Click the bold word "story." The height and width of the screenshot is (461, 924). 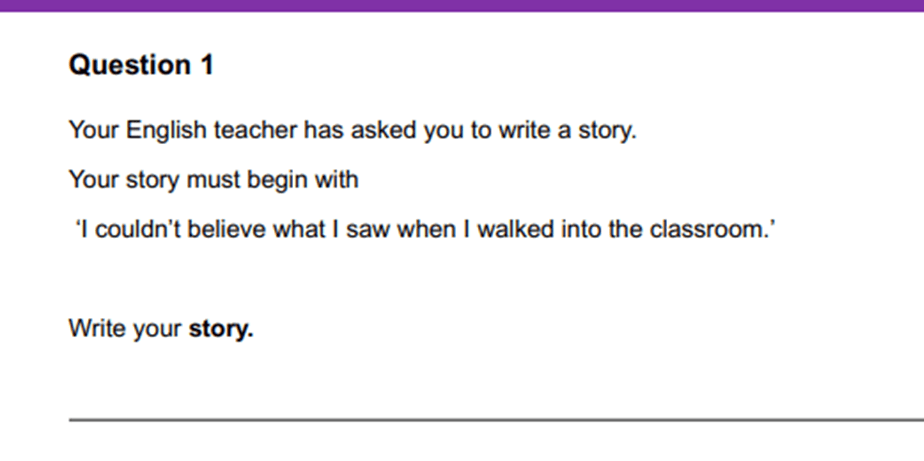point(221,329)
